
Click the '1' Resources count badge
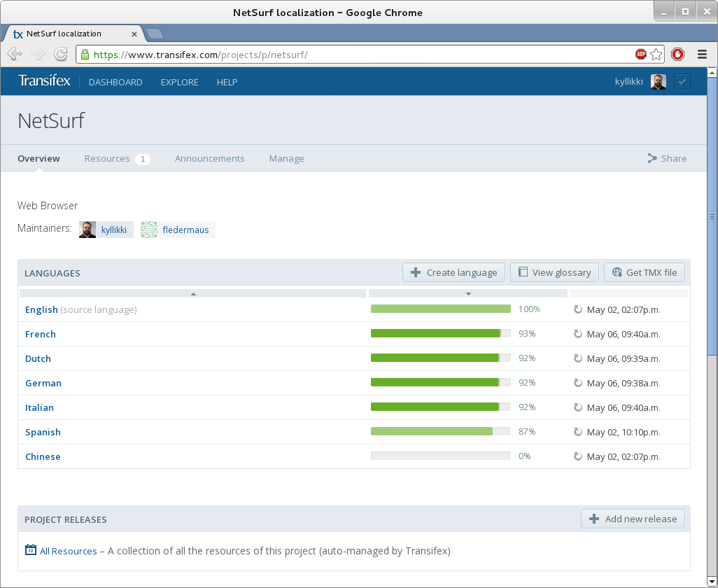pos(142,159)
